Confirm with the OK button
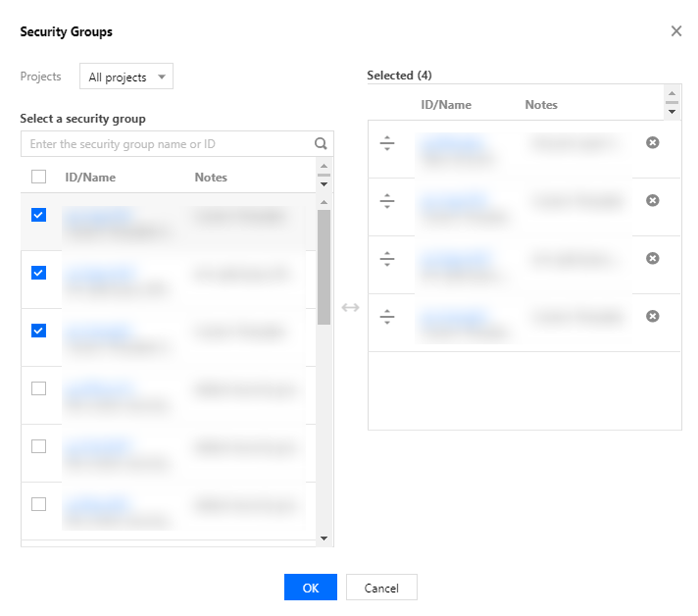 pos(310,588)
